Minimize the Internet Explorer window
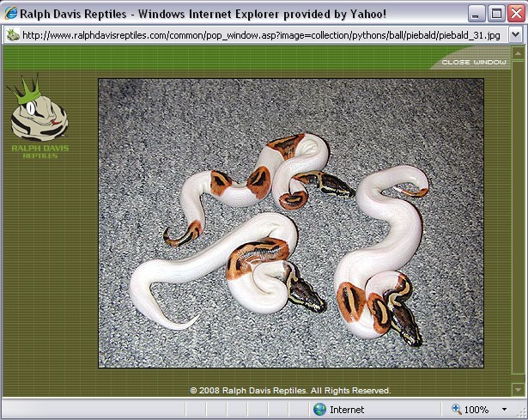 coord(476,14)
